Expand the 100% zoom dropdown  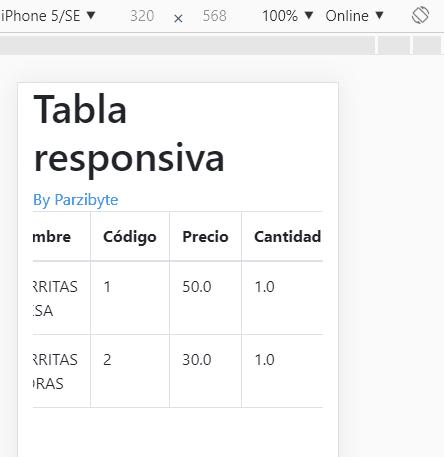tap(288, 16)
